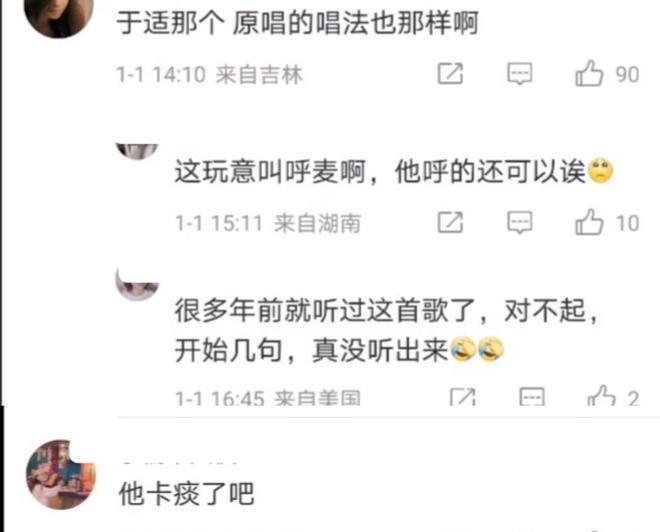Like the 16:45 comment from 美国

coord(601,396)
